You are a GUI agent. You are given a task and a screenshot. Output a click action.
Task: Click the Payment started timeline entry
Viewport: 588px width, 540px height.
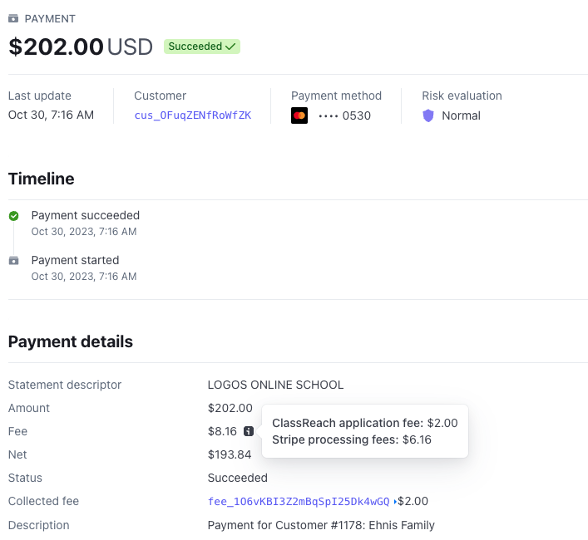(84, 268)
